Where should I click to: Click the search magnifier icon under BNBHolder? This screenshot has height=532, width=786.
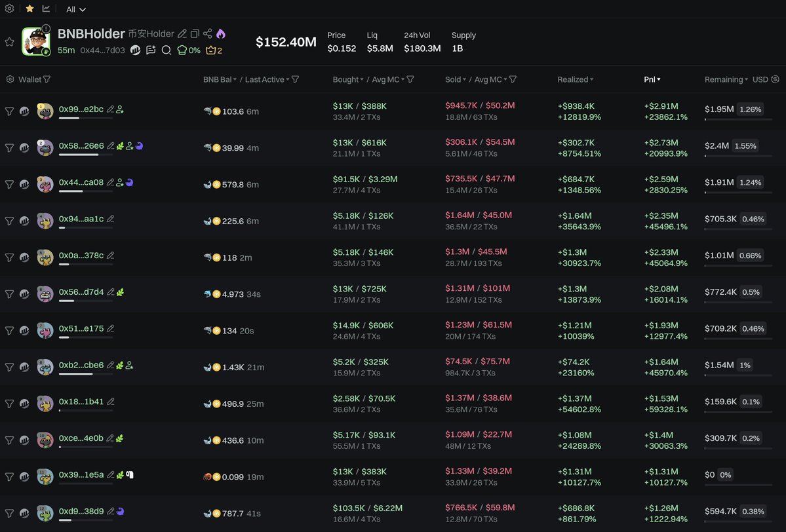pyautogui.click(x=167, y=50)
